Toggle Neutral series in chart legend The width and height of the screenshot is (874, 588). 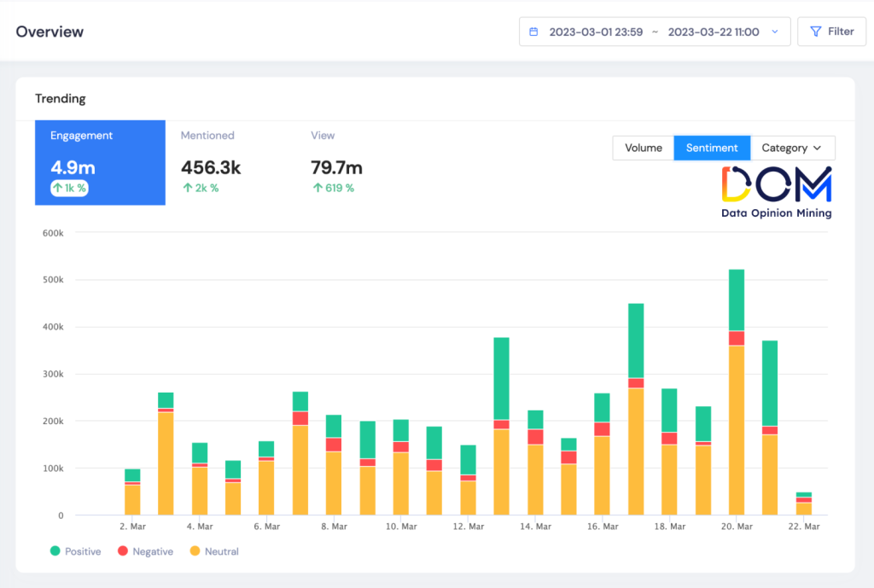pos(213,551)
